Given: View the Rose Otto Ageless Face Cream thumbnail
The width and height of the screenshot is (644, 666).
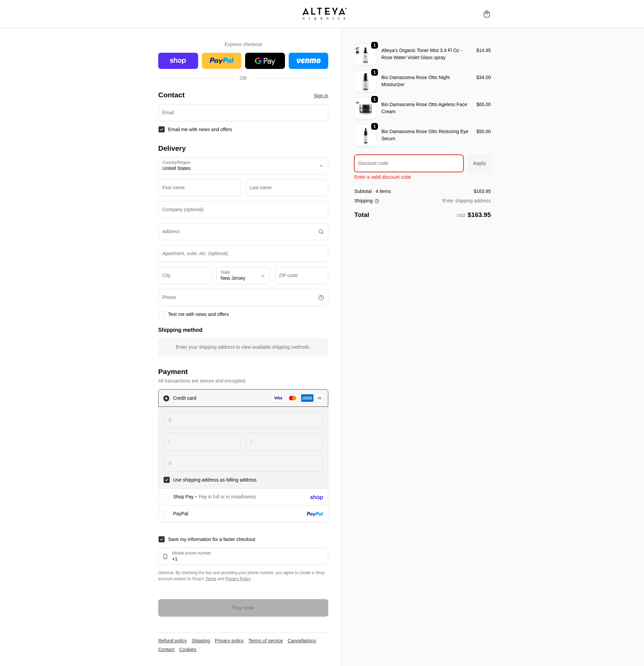Looking at the screenshot, I should point(365,108).
